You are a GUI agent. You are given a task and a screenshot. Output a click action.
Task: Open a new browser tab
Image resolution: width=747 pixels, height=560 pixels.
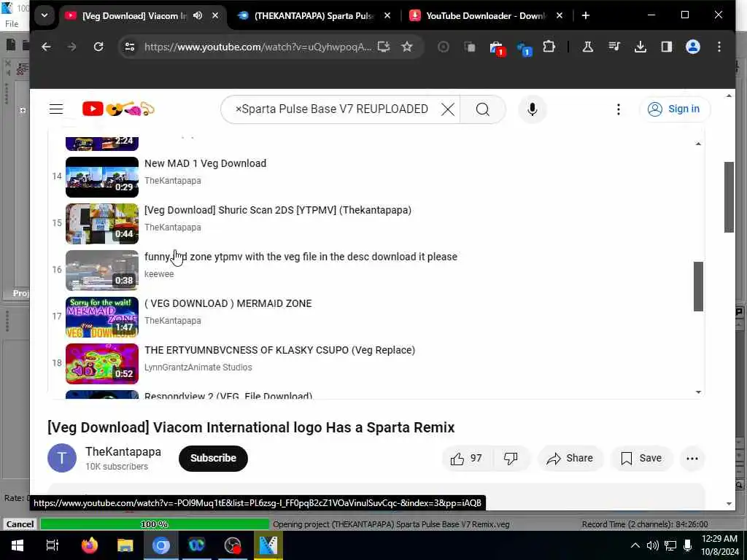click(586, 16)
